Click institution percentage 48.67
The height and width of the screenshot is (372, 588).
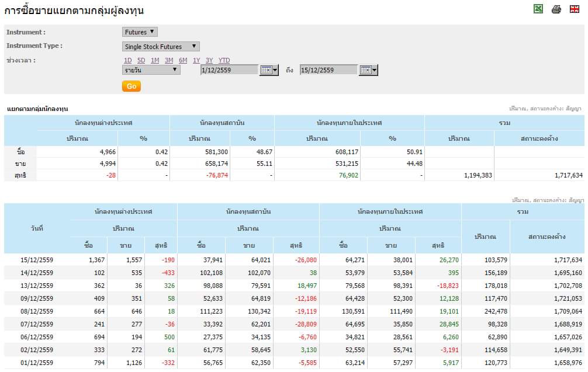point(264,152)
